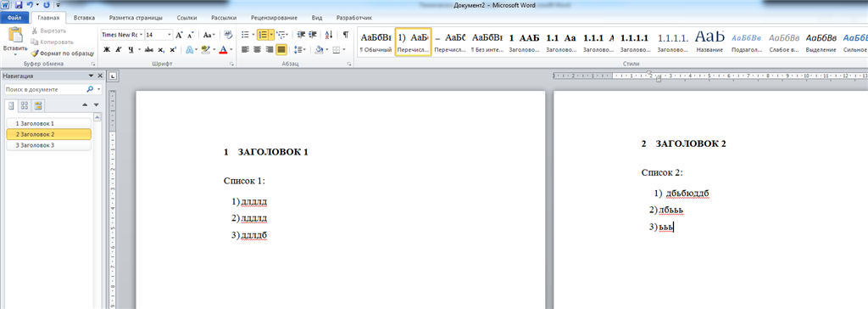868x309 pixels.
Task: Browse search results tab in navigation pane
Action: tap(37, 105)
